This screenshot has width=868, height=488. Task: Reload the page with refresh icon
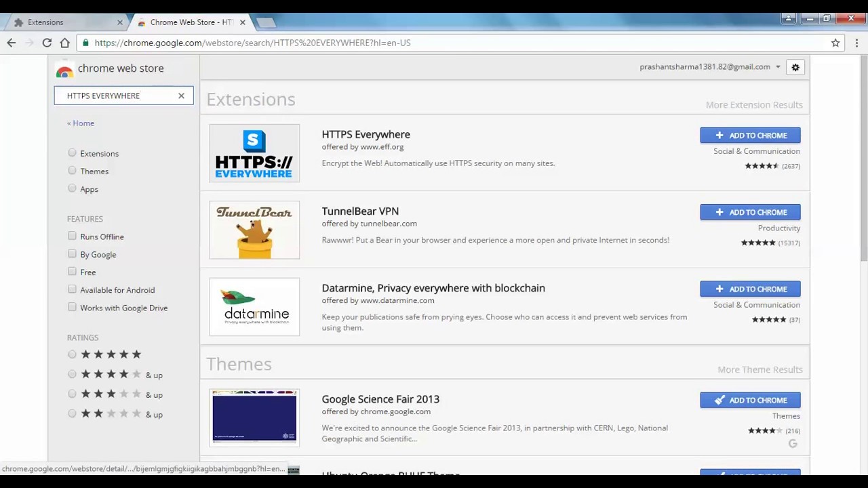(x=47, y=43)
